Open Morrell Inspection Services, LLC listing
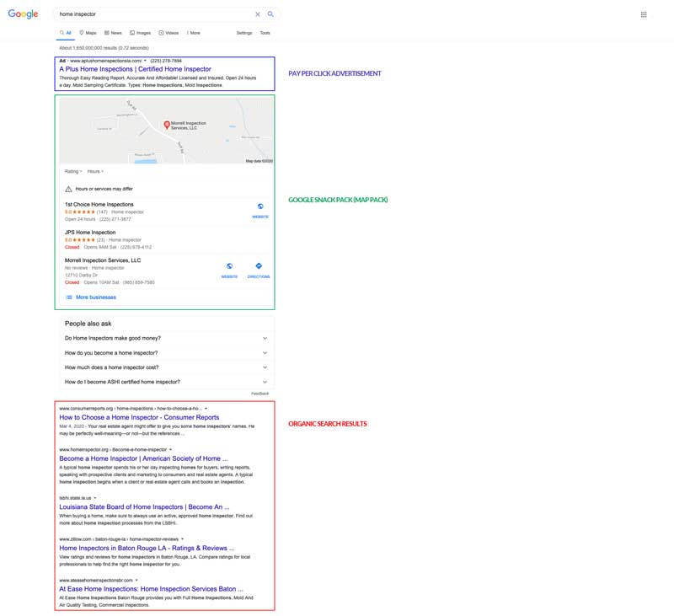 tap(103, 260)
